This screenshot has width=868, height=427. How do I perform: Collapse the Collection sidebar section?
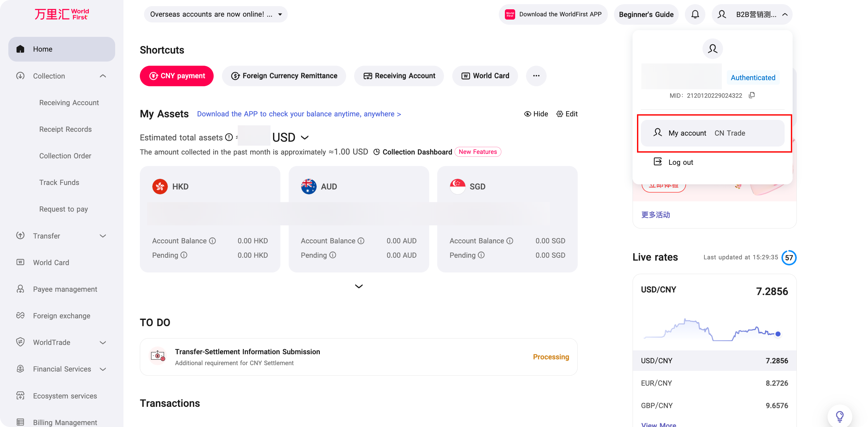[x=103, y=76]
